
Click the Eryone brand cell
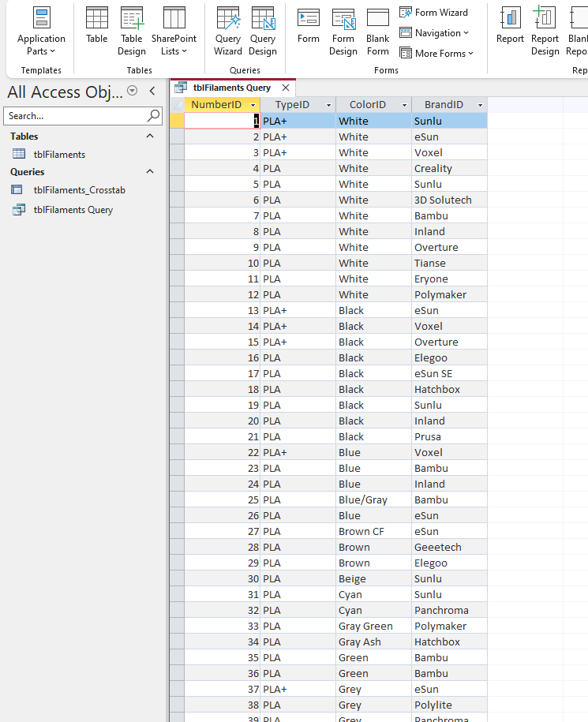449,279
